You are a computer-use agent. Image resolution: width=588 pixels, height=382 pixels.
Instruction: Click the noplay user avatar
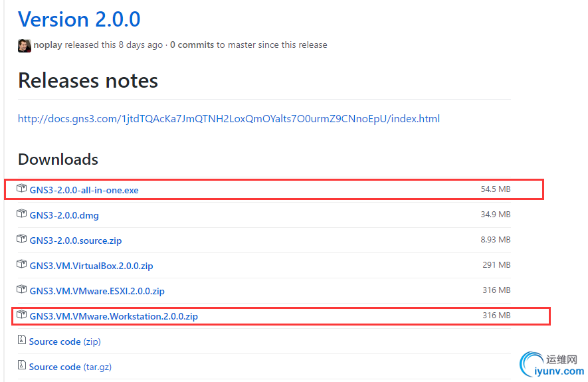[25, 45]
